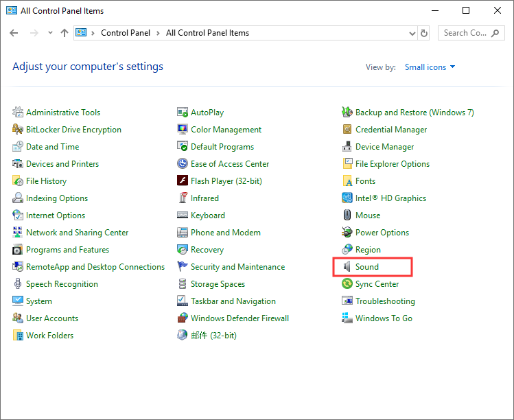Open the Administrative Tools icon

click(x=18, y=112)
